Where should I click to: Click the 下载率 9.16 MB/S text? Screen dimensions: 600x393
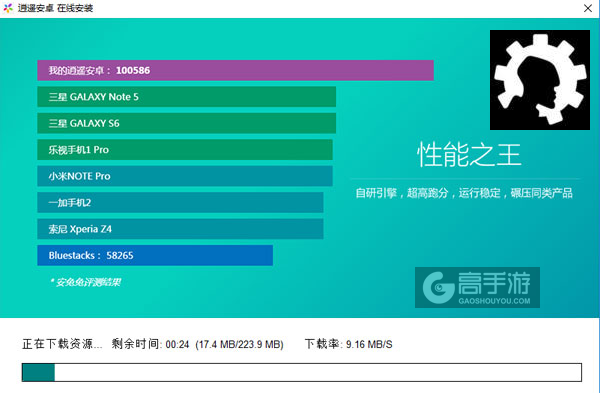(349, 344)
